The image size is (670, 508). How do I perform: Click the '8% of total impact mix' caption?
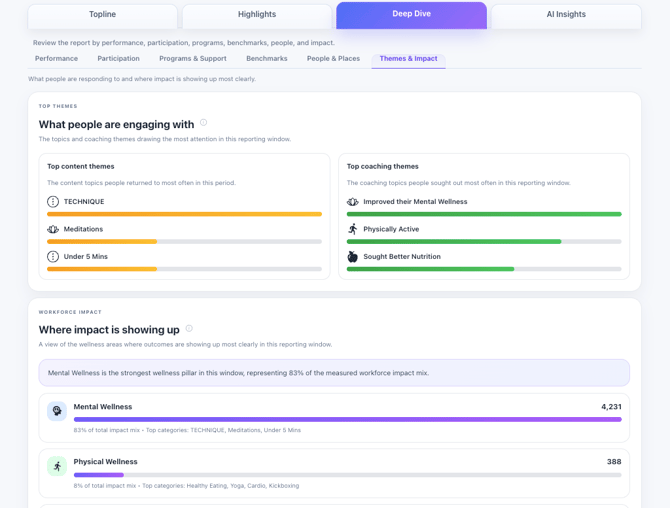[x=105, y=486]
